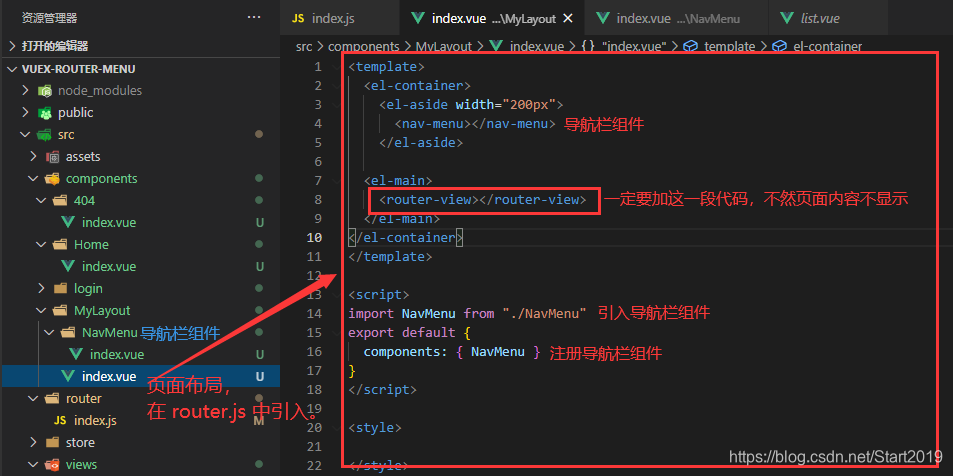The height and width of the screenshot is (476, 953).
Task: Click the import NavMenu code line
Action: 467,314
